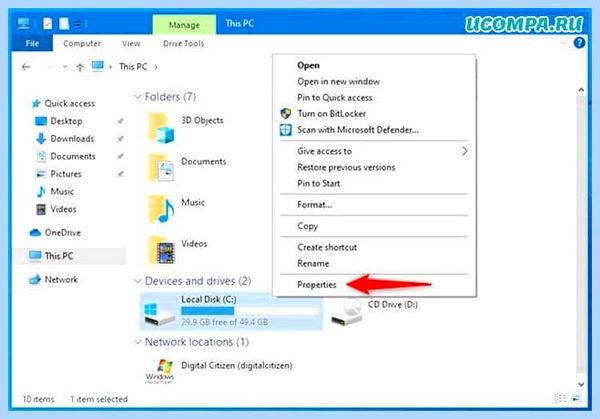Collapse the Folders (7) group
This screenshot has height=419, width=600.
[x=137, y=97]
